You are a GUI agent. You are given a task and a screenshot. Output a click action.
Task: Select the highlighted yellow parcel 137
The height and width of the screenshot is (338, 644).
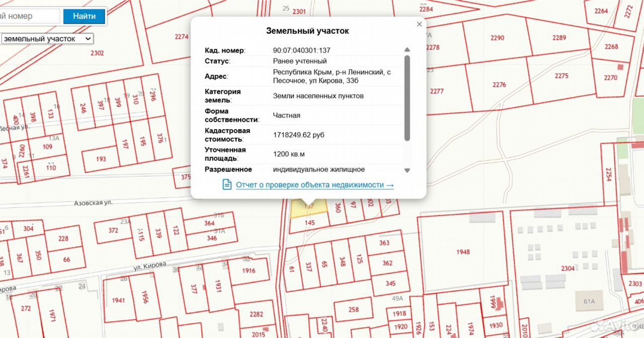point(308,208)
